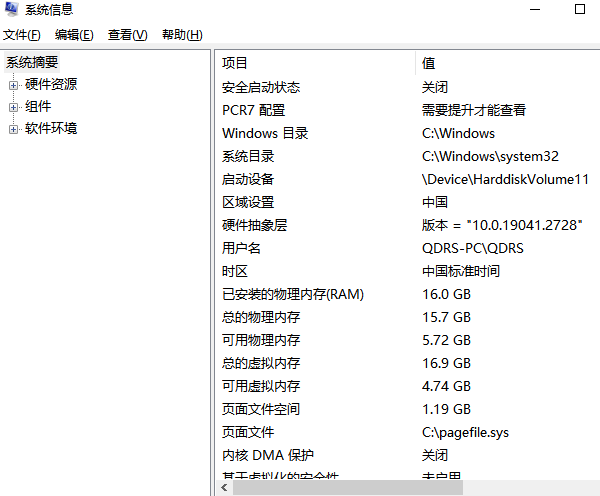Image resolution: width=600 pixels, height=496 pixels.
Task: Select the 用户名 row
Action: pos(408,248)
